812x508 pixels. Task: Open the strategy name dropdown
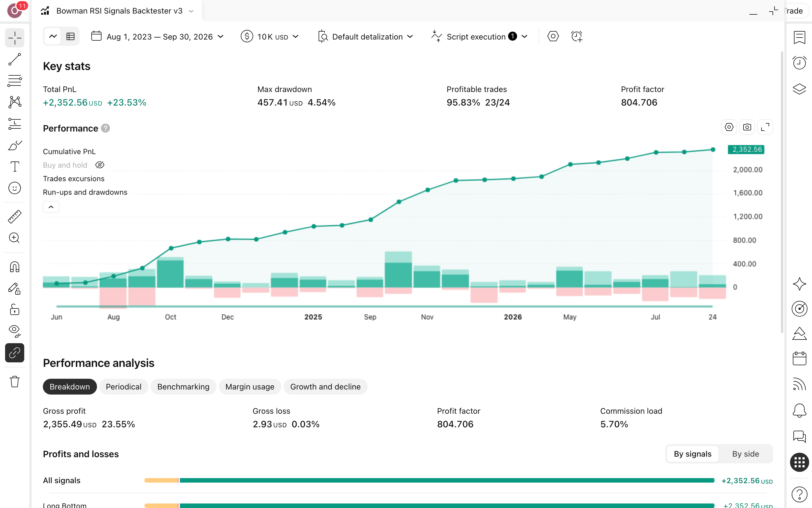coord(191,11)
